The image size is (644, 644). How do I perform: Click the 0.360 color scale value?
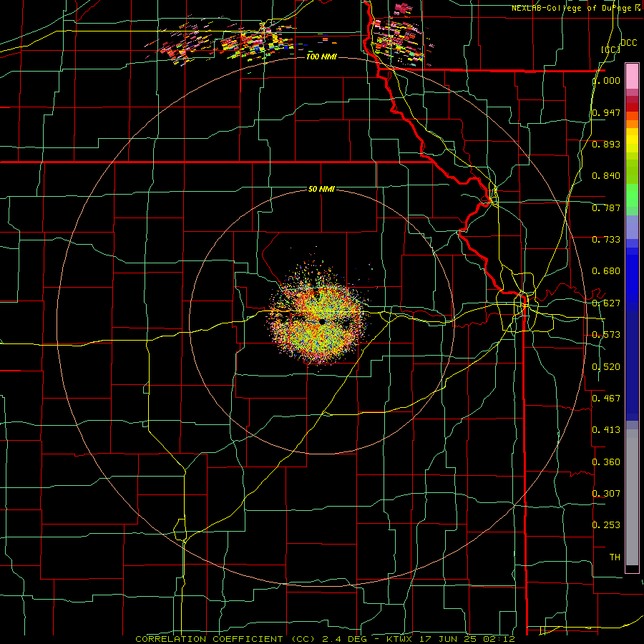(606, 462)
